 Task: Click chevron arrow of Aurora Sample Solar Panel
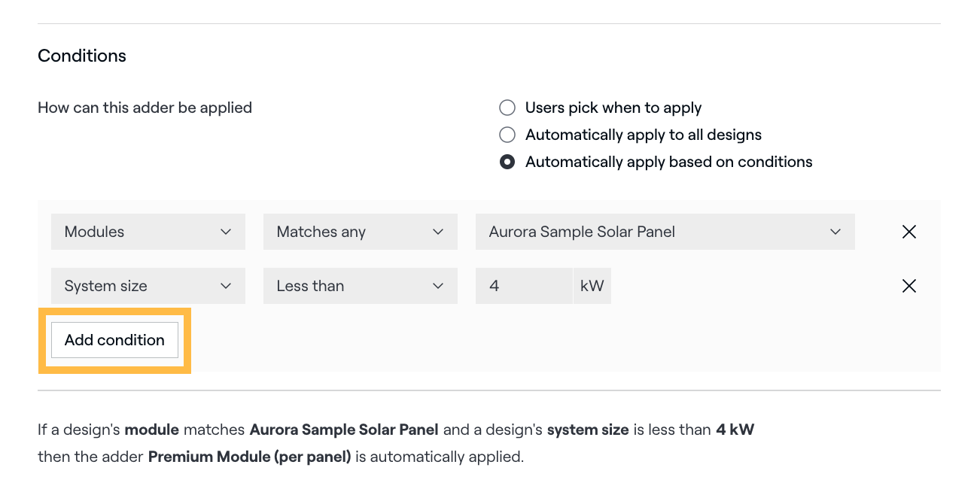click(x=835, y=232)
